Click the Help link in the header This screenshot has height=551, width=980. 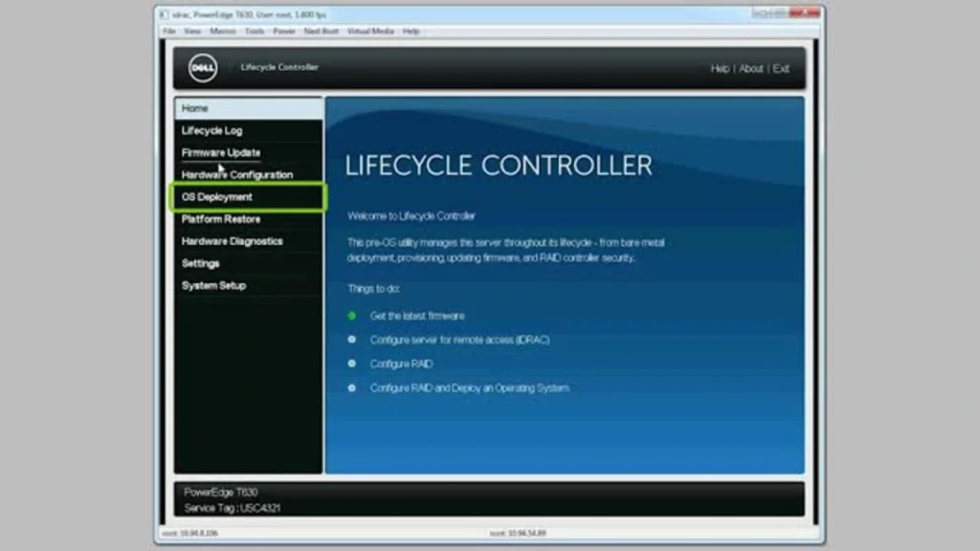tap(720, 69)
